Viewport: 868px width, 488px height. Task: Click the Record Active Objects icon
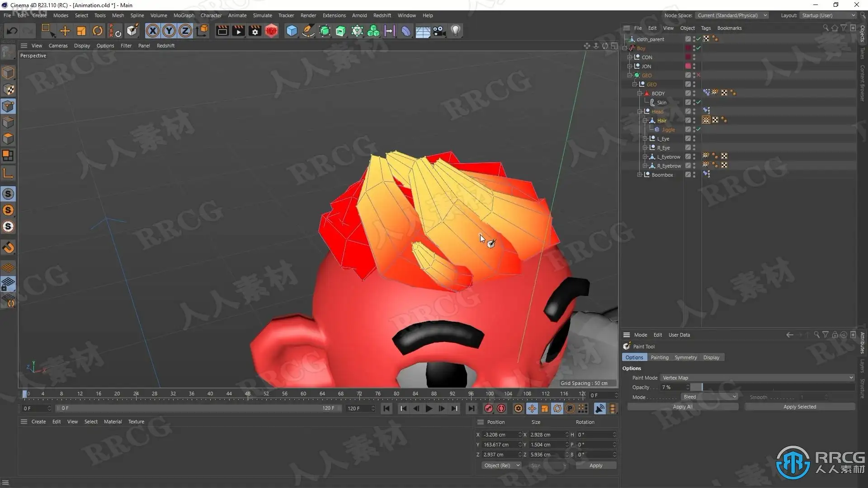488,408
